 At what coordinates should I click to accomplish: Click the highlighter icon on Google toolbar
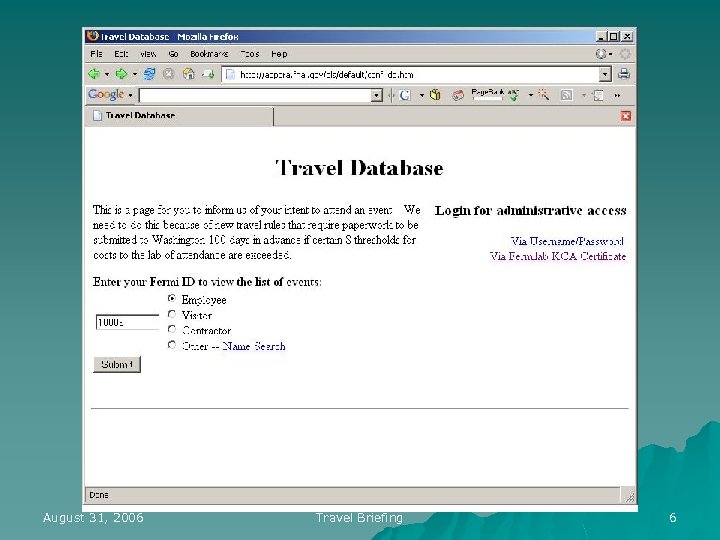point(543,95)
